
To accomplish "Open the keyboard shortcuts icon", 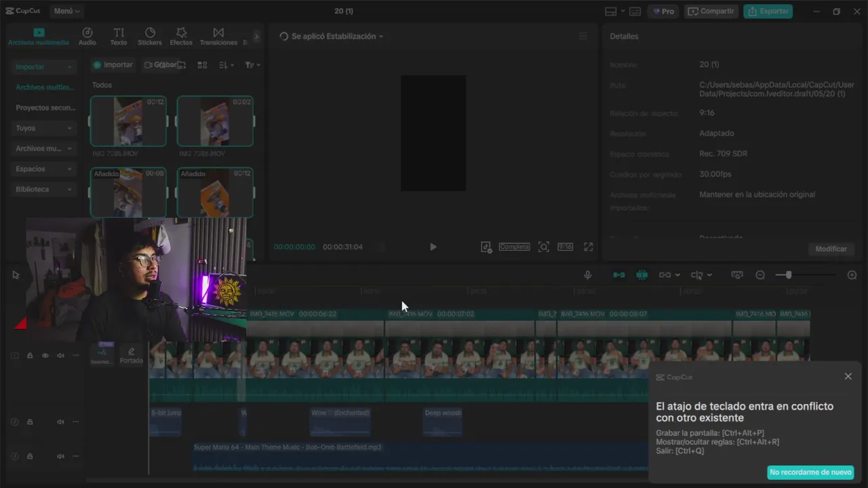I will [x=635, y=12].
